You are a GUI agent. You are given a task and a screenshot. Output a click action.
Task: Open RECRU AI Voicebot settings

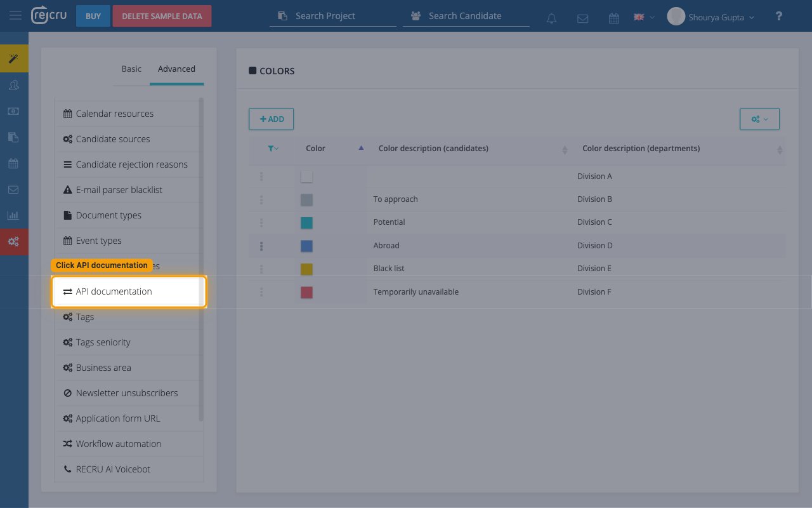click(129, 469)
